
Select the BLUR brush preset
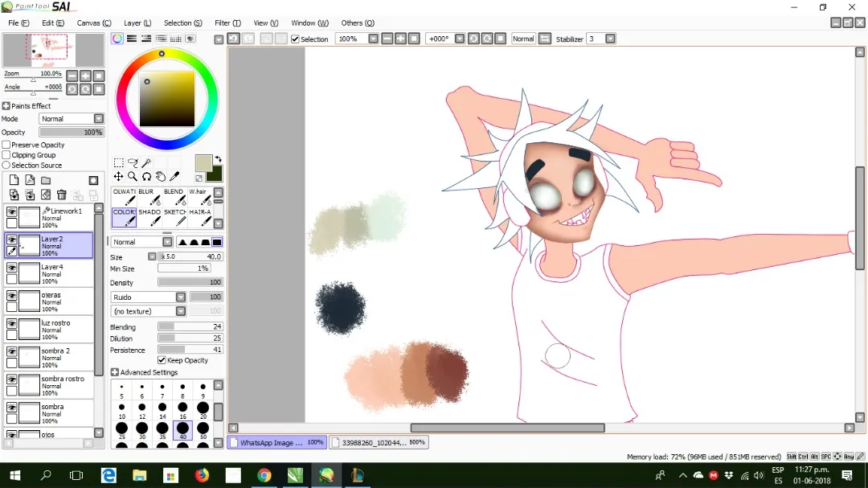[x=149, y=197]
